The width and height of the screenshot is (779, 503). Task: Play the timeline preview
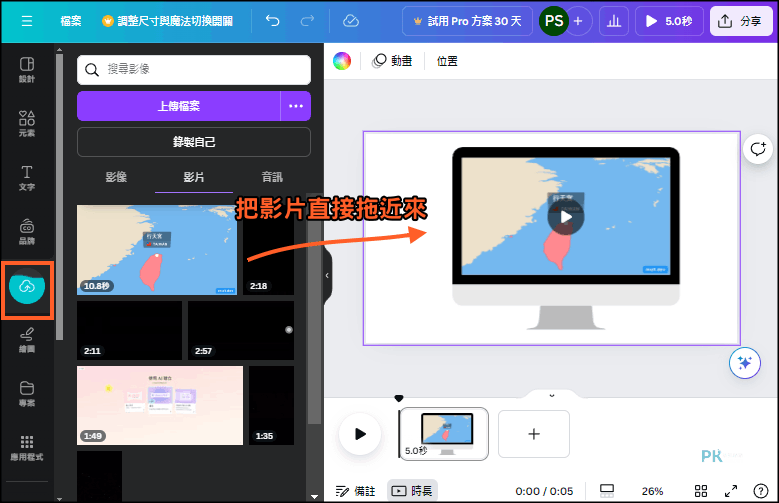(360, 434)
